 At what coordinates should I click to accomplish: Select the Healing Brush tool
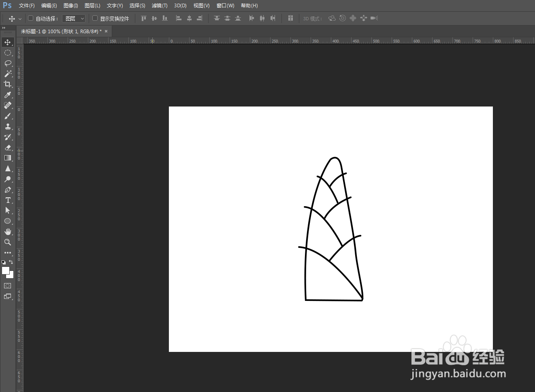(x=8, y=105)
